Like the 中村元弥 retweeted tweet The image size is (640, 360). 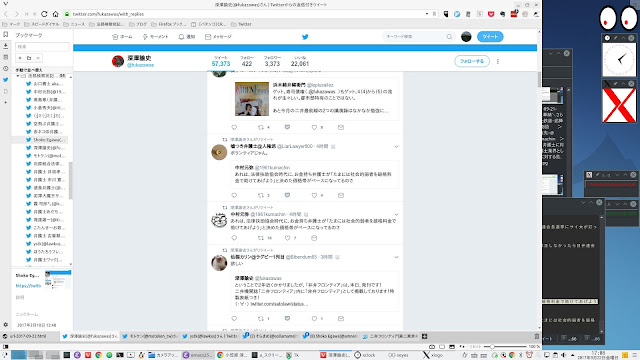(287, 238)
